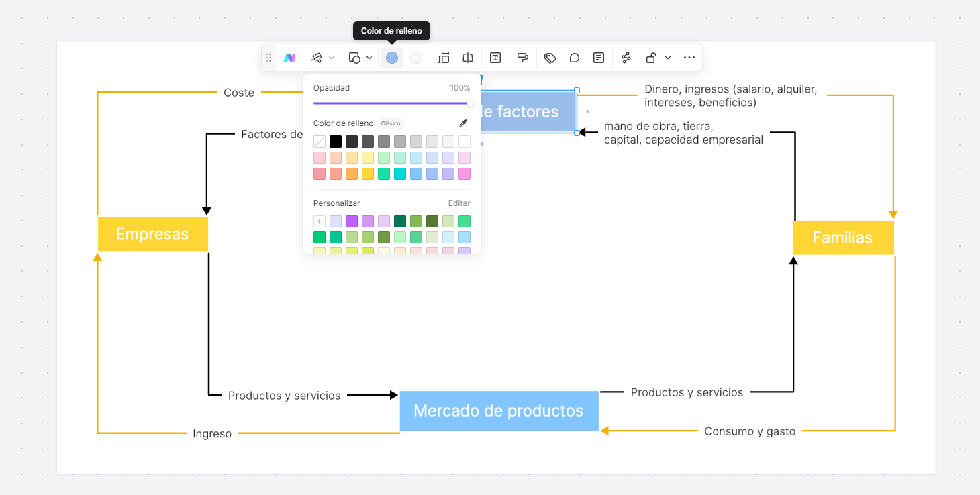Expand the shape type dropdown arrow
This screenshot has width=980, height=495.
(x=369, y=58)
